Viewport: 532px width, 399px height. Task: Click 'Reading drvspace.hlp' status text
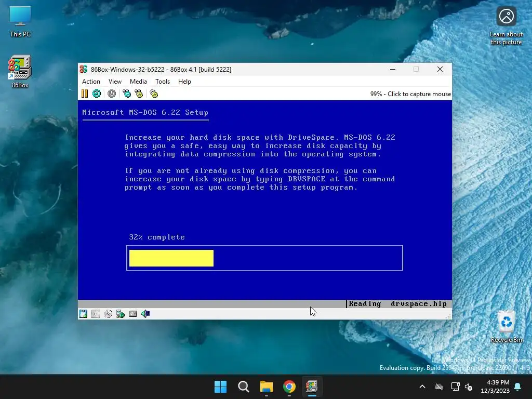[x=397, y=303]
